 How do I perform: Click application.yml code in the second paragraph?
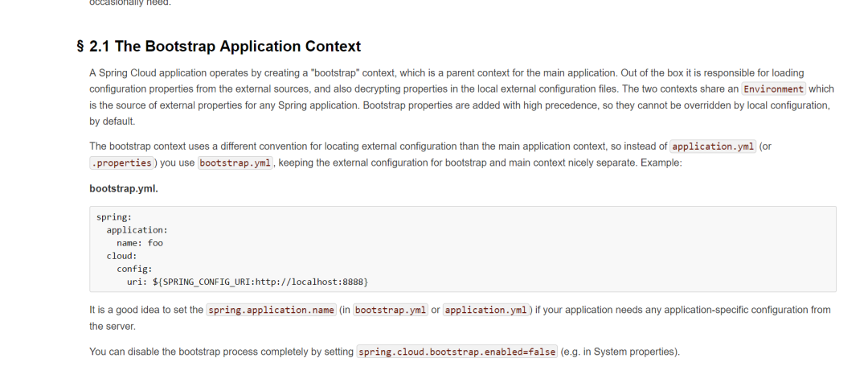click(713, 146)
